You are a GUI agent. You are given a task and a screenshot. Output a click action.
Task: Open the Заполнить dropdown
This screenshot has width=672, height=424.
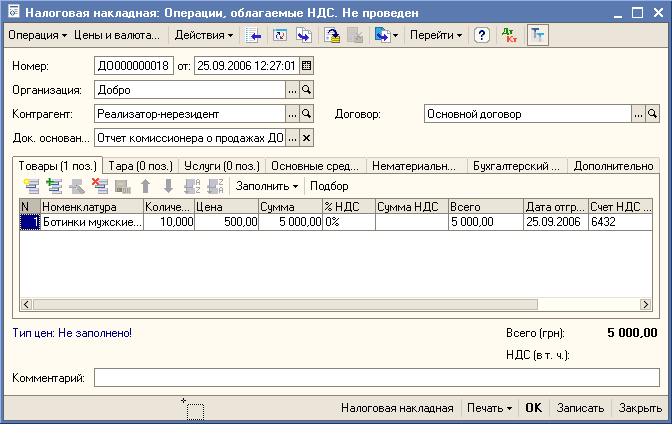(x=267, y=186)
